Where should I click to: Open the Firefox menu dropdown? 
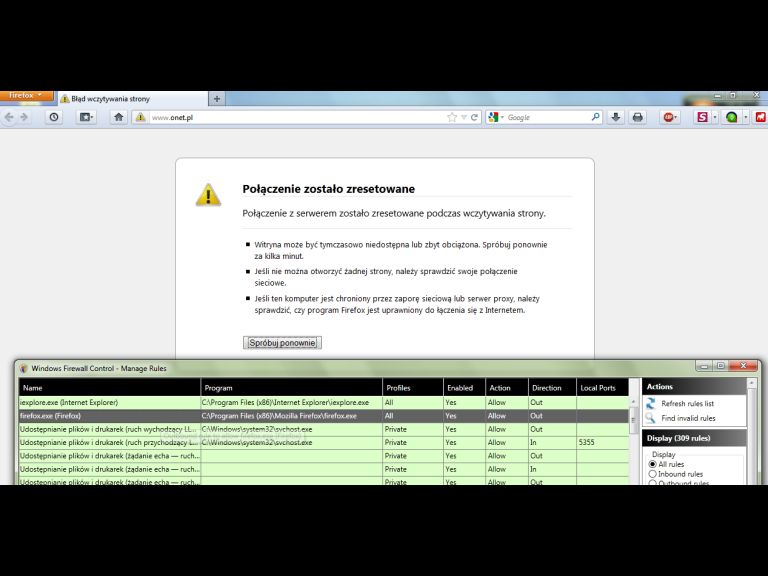pyautogui.click(x=25, y=96)
